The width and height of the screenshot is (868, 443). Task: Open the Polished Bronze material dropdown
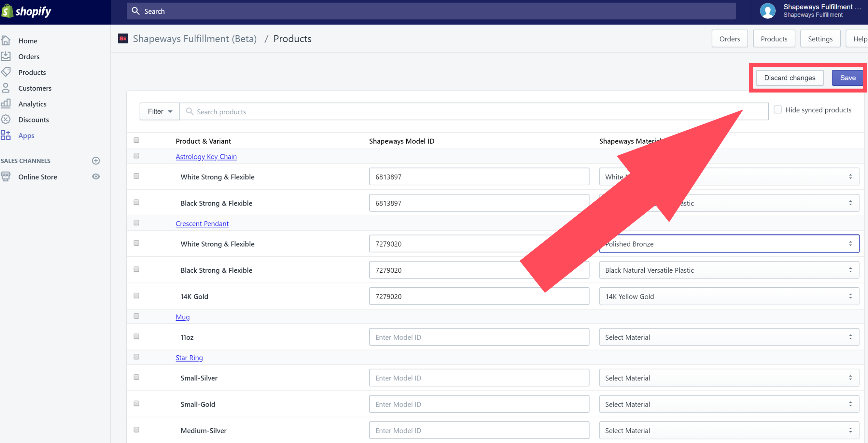729,243
